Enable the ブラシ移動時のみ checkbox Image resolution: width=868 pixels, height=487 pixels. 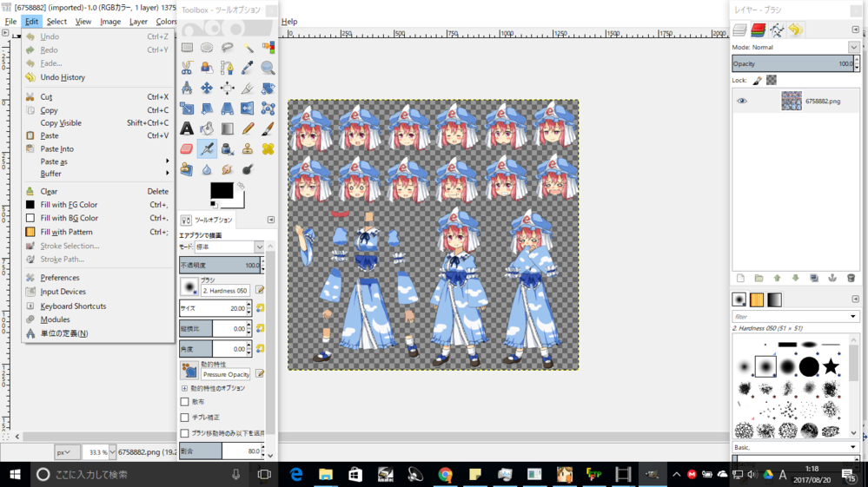185,433
